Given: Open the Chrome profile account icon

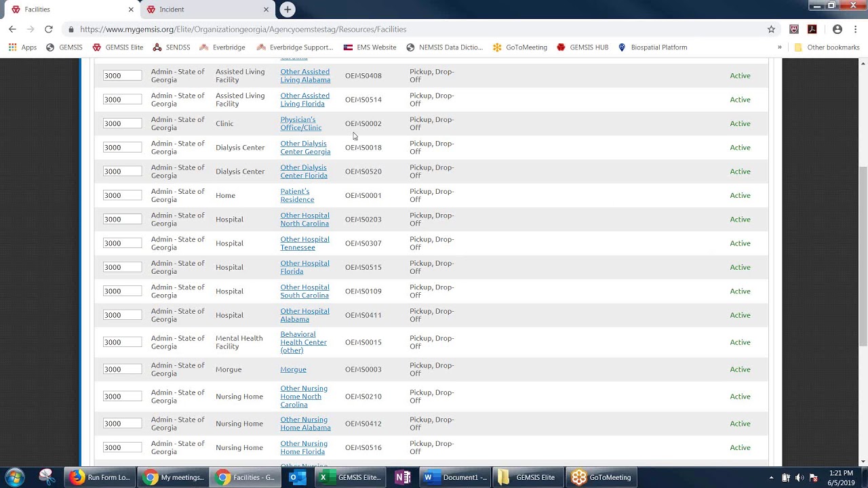Looking at the screenshot, I should 837,29.
